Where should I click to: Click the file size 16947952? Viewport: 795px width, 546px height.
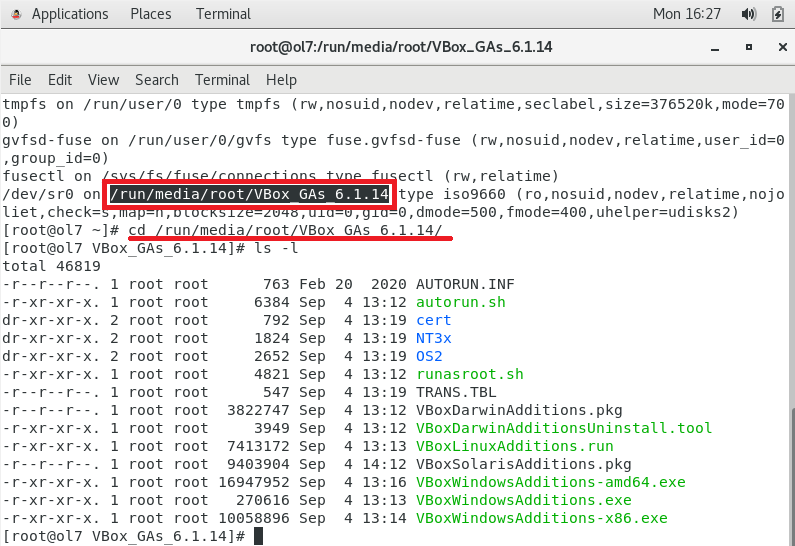click(x=254, y=482)
